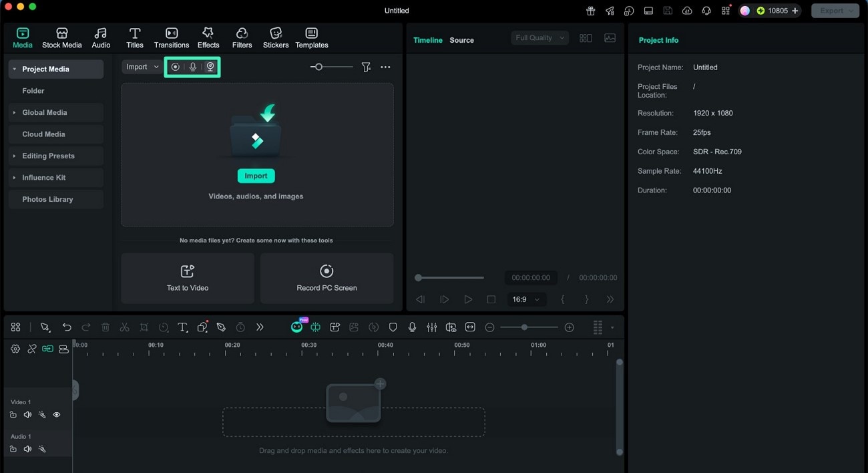Click the scopes waveform icon in preview
This screenshot has height=473, width=868.
610,38
